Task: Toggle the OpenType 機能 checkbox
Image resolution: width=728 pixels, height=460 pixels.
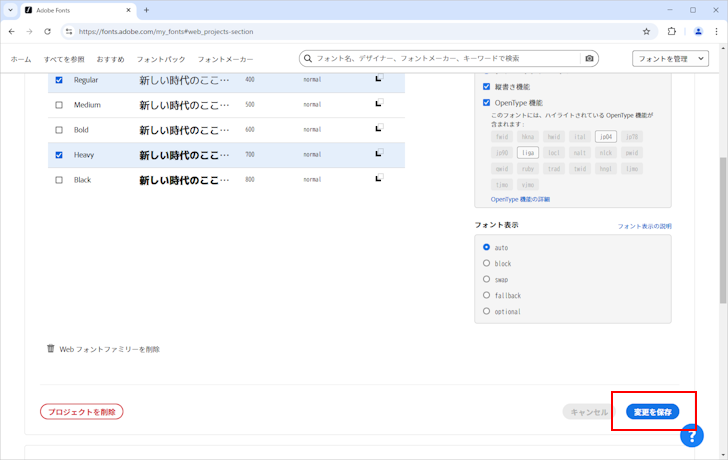Action: [x=487, y=103]
